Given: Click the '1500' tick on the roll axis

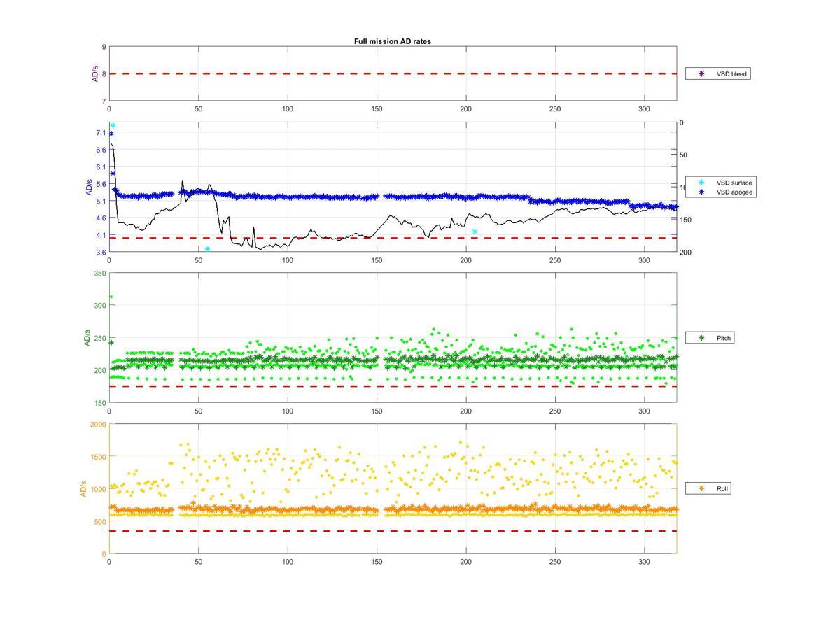Looking at the screenshot, I should (x=98, y=457).
